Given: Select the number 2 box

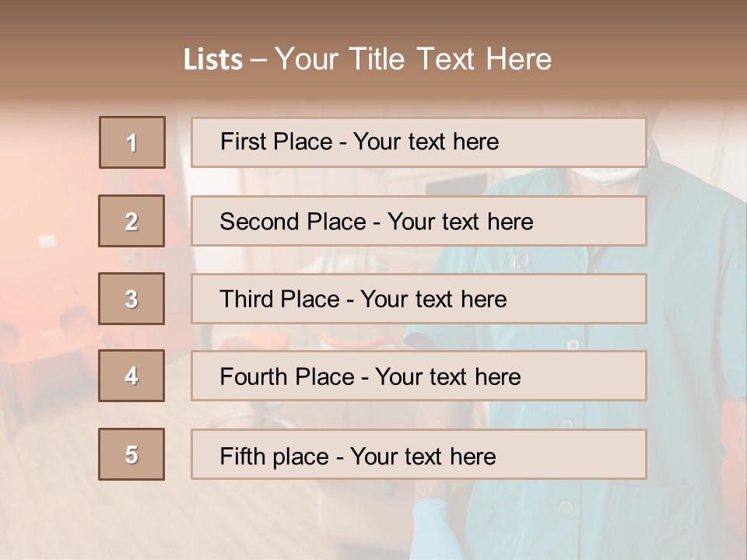Looking at the screenshot, I should tap(132, 221).
